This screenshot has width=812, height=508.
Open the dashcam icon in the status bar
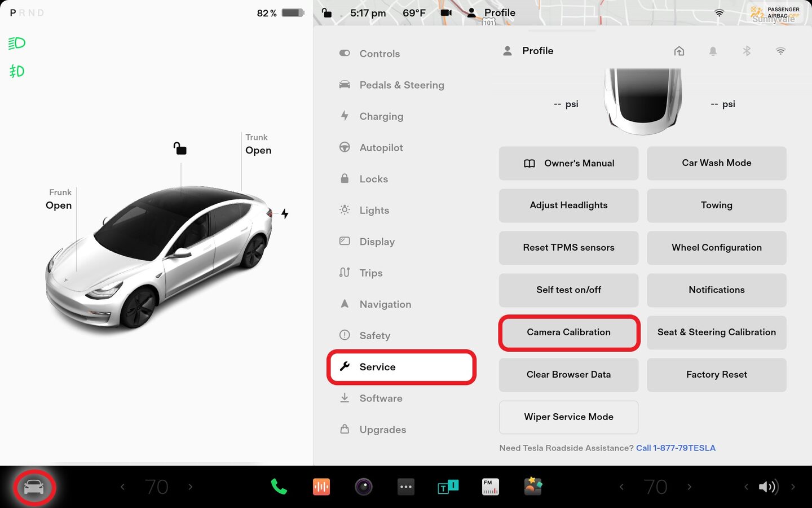pyautogui.click(x=446, y=12)
